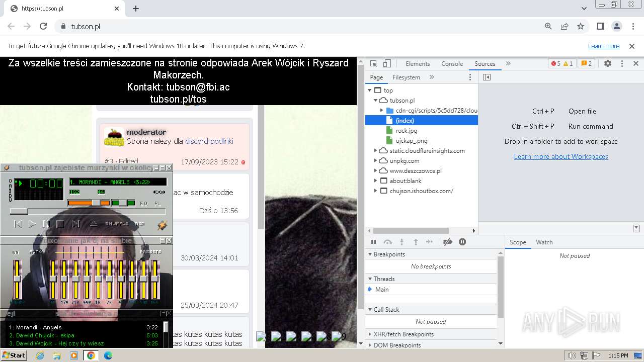Select the Scope tab
The height and width of the screenshot is (362, 644).
518,242
